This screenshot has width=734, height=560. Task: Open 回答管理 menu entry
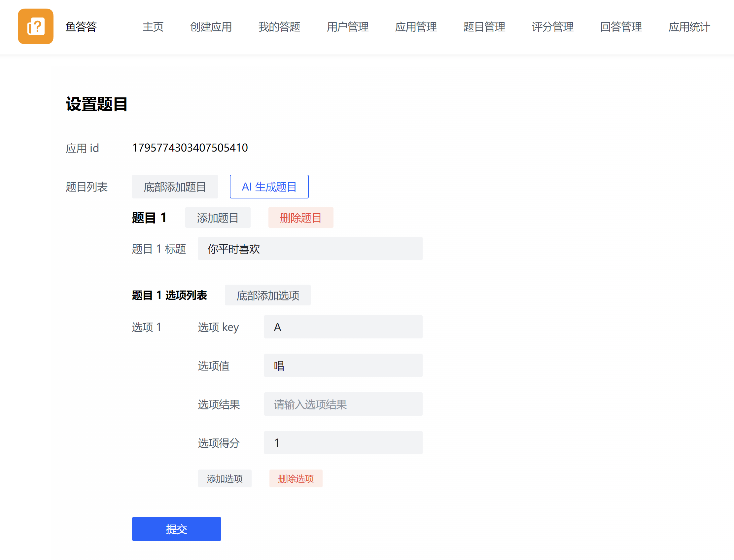[x=621, y=27]
